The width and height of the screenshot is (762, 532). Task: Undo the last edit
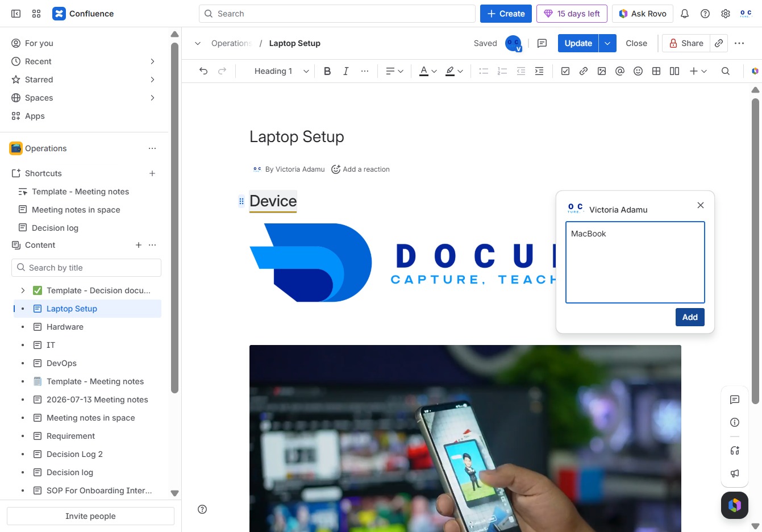[203, 71]
